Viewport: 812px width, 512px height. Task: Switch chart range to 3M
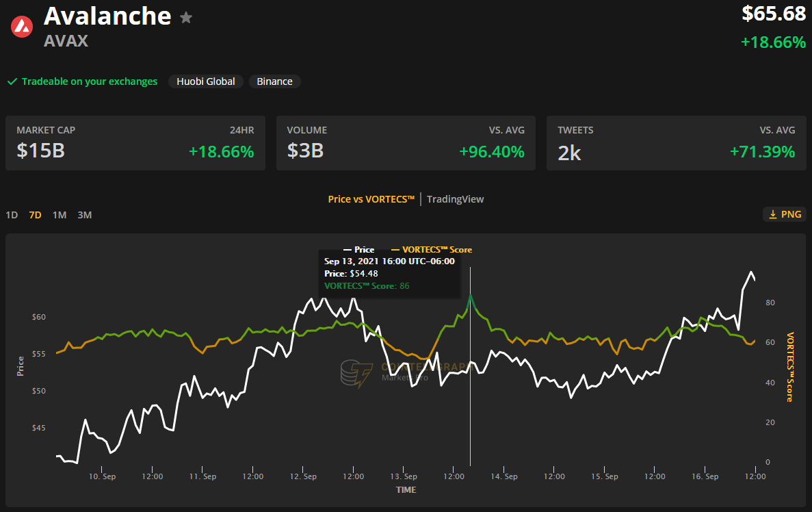pyautogui.click(x=84, y=215)
